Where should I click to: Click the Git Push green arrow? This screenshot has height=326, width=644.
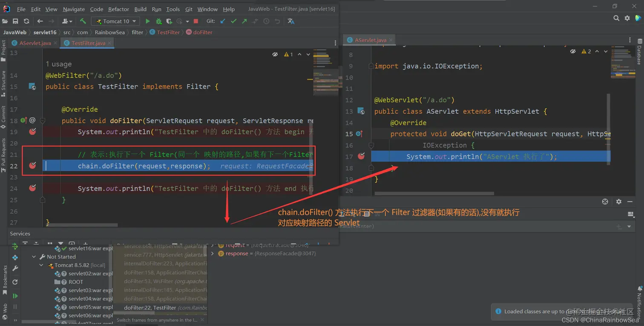244,21
